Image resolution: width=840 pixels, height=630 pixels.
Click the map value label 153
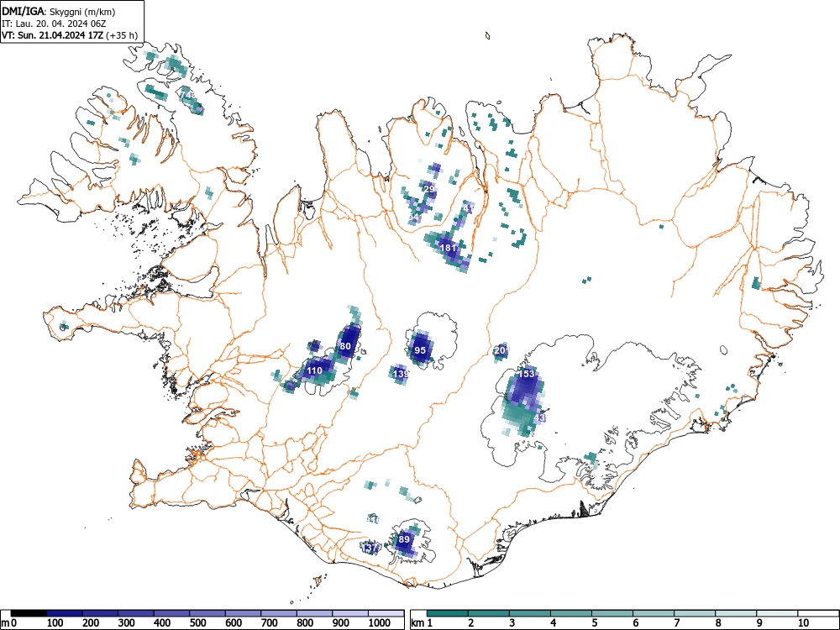(x=527, y=374)
